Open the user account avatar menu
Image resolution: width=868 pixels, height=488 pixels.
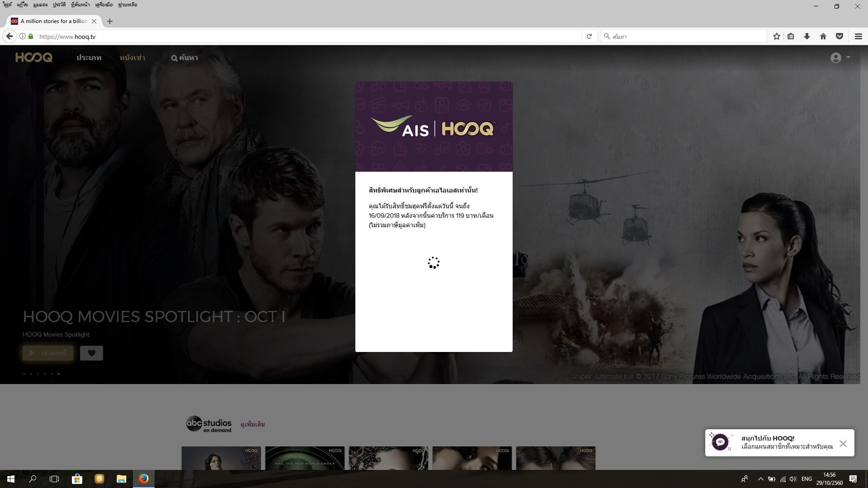click(x=836, y=58)
